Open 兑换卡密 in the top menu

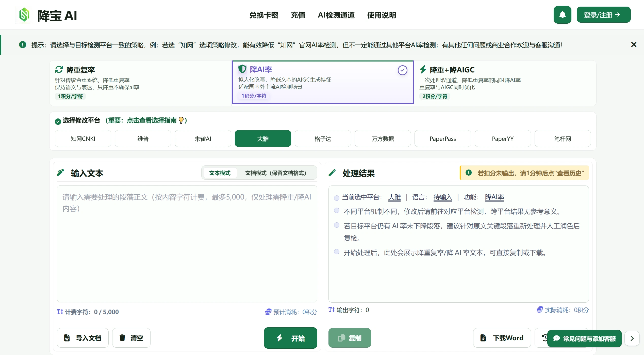coord(264,15)
